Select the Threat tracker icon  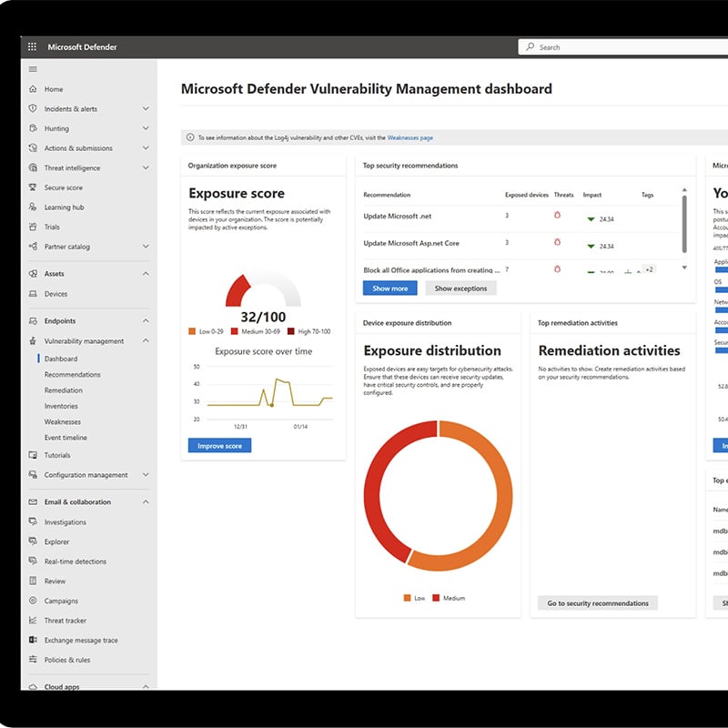click(33, 620)
